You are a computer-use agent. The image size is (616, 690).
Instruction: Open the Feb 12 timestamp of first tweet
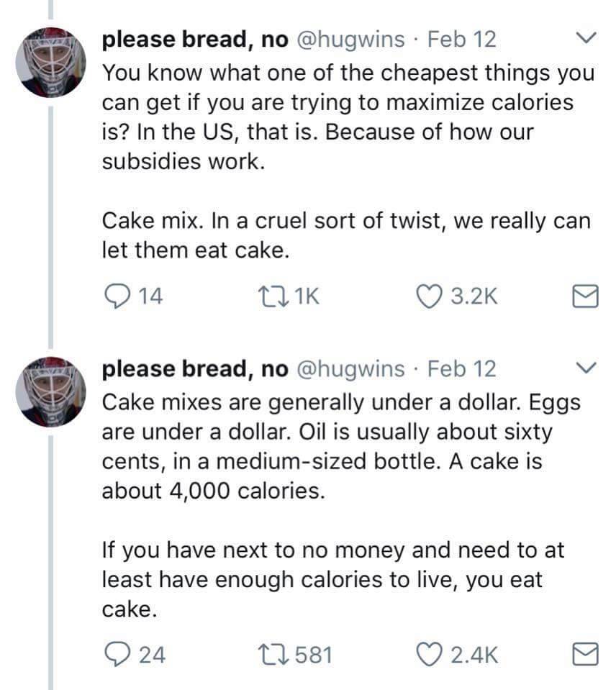[461, 39]
